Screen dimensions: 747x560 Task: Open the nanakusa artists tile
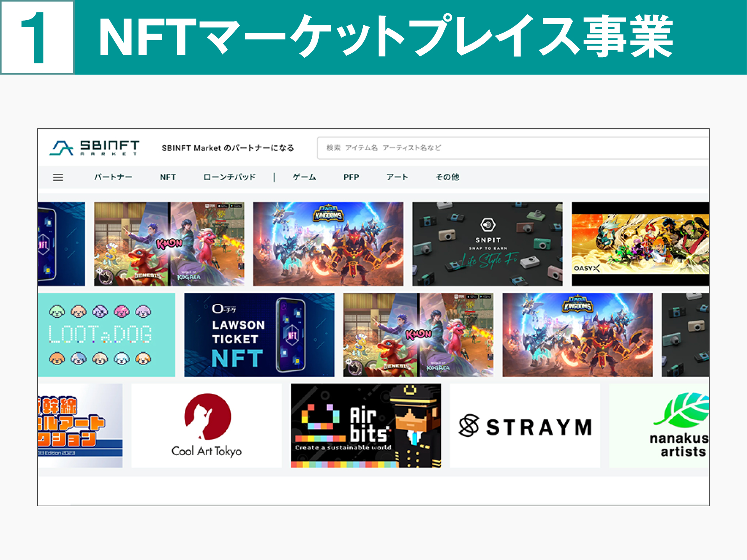659,426
